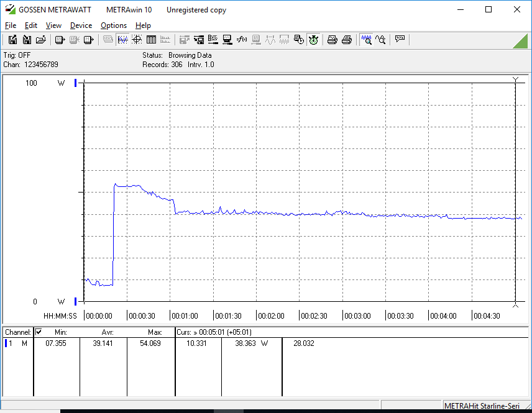
Task: Click the open folder icon in toolbar
Action: point(41,40)
